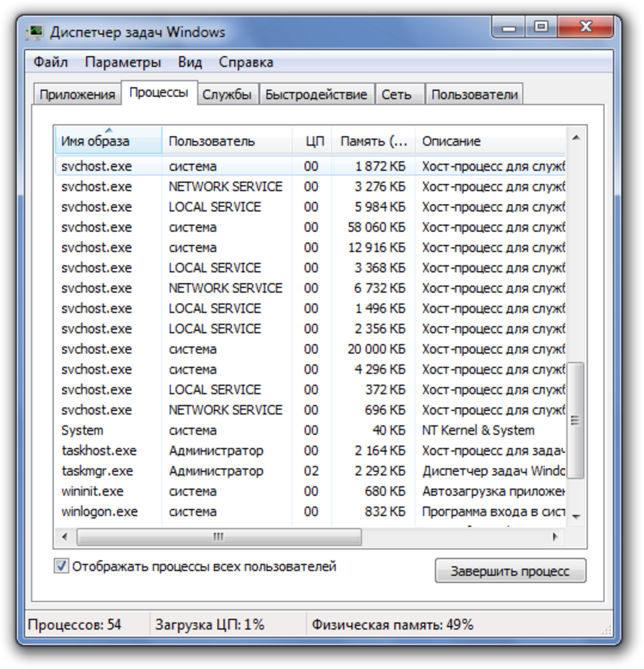
Task: Click the Завершить процесс button
Action: point(510,571)
